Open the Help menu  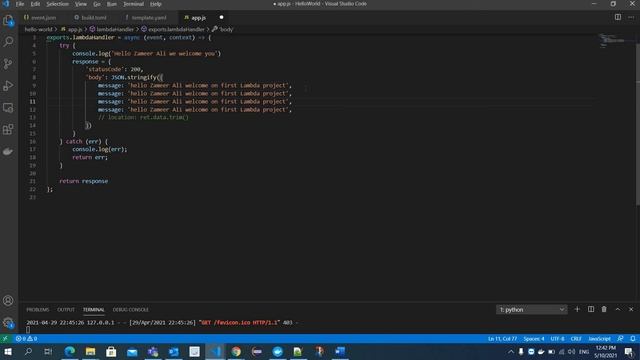pos(156,4)
